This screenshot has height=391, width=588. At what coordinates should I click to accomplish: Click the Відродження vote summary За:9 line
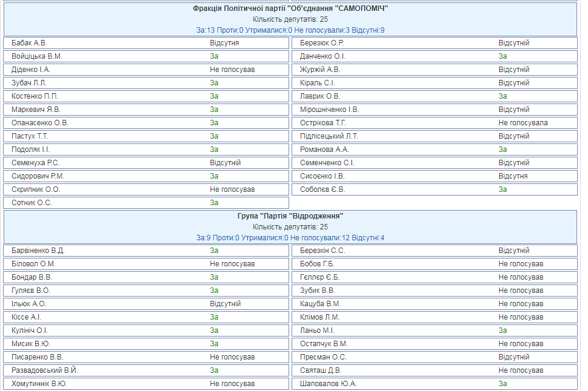pos(290,238)
